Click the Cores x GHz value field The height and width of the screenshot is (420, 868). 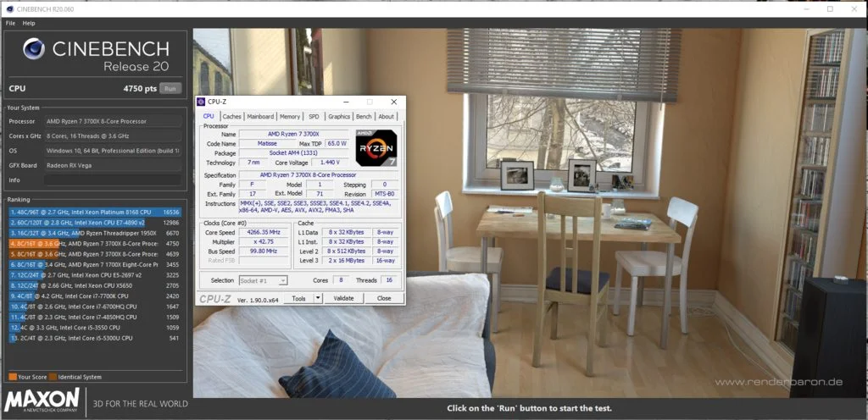tap(113, 136)
